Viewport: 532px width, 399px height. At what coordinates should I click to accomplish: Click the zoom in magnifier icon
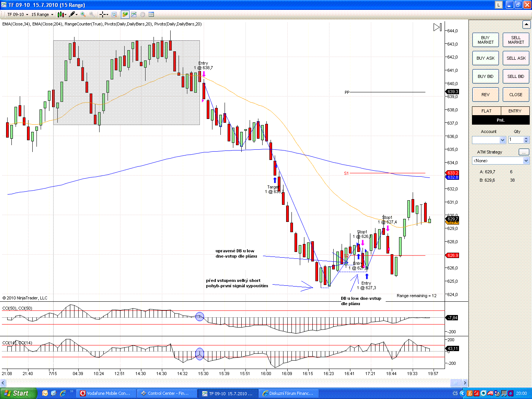click(x=83, y=14)
